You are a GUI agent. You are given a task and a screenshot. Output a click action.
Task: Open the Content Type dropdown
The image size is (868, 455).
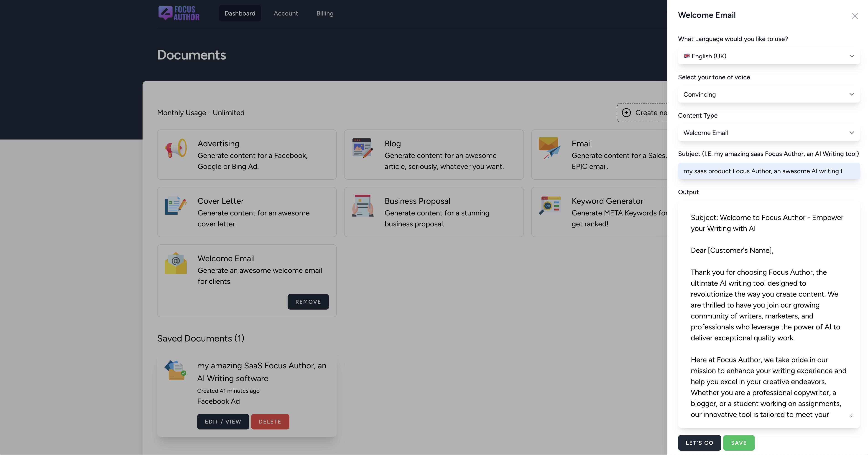(x=768, y=133)
